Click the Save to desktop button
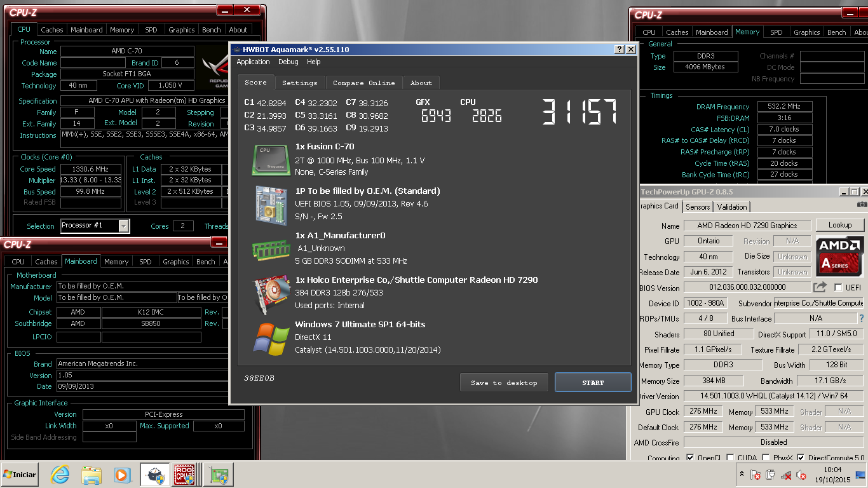 (x=504, y=383)
